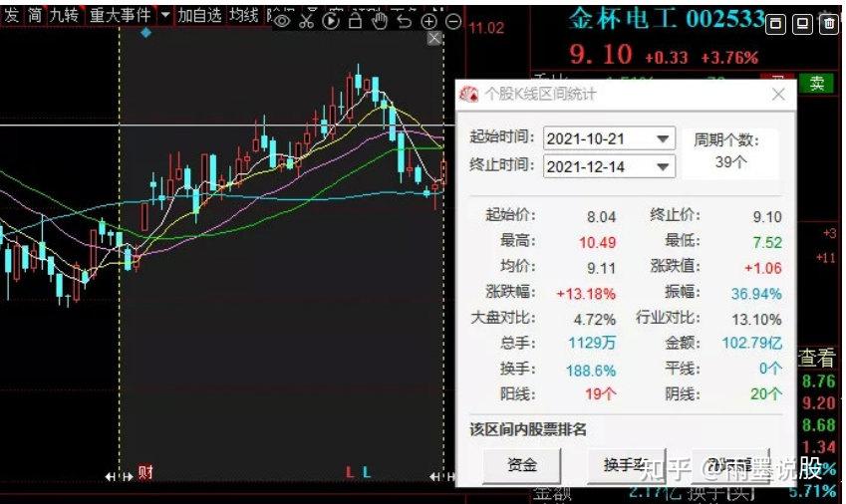The width and height of the screenshot is (846, 504).
Task: Click the cyan L marker on the chart's bottom axis
Action: click(x=367, y=472)
